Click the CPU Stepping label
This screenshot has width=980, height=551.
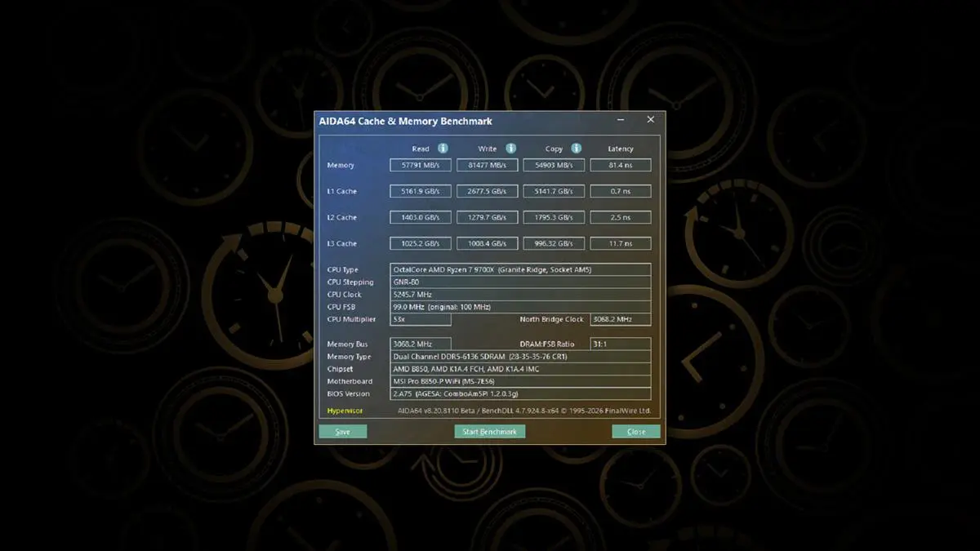[350, 282]
